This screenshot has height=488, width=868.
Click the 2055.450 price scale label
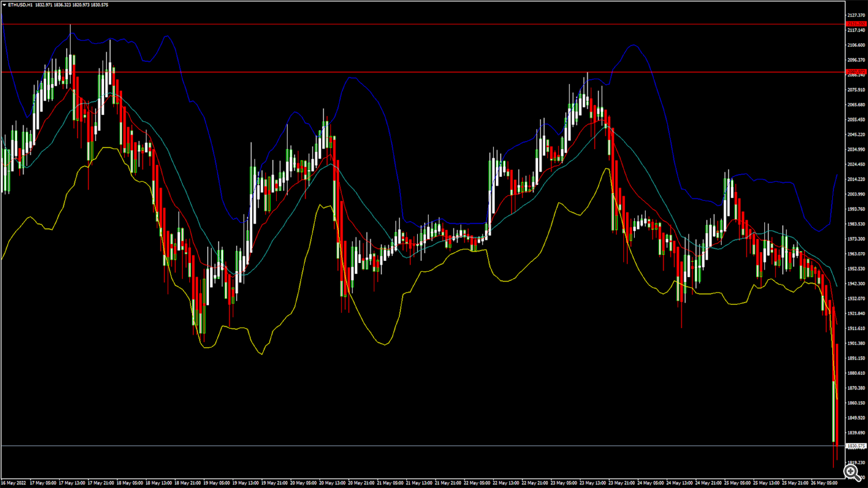pyautogui.click(x=856, y=120)
